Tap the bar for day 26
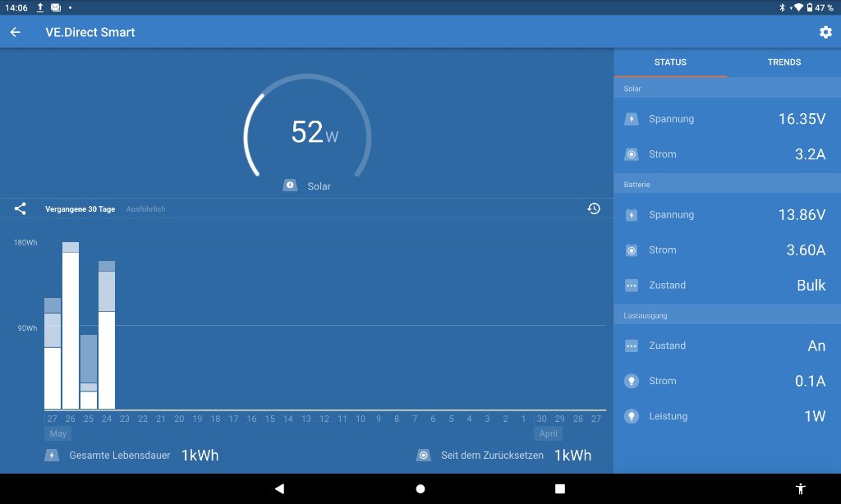Screen dimensions: 841x504 pyautogui.click(x=71, y=328)
